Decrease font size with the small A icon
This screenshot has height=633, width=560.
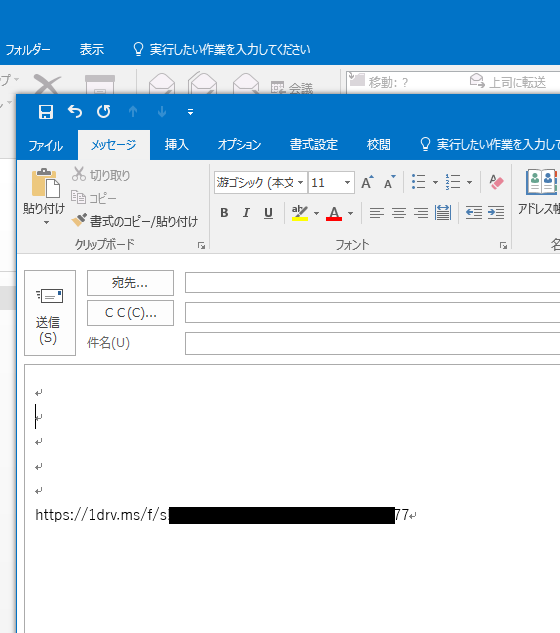[390, 182]
